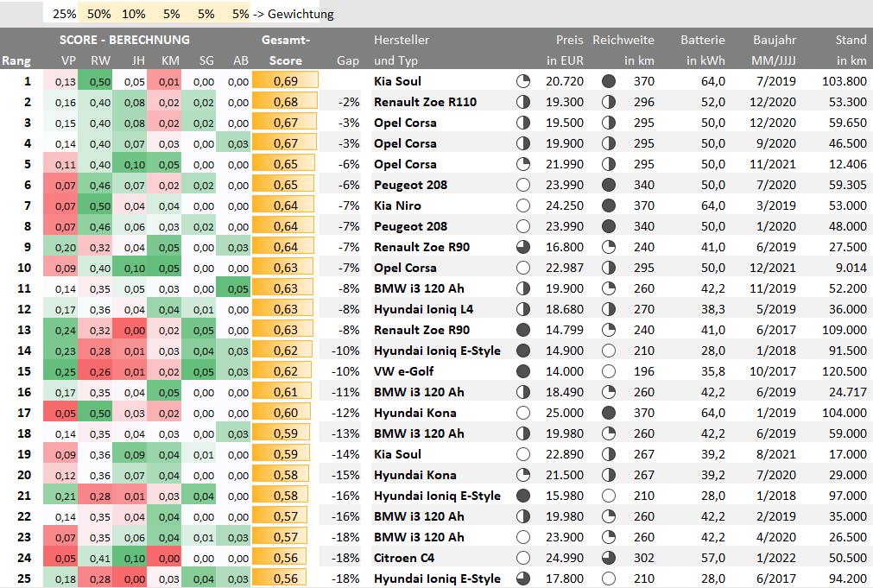
Task: Select the empty circle price icon before 24.250
Action: 523,205
